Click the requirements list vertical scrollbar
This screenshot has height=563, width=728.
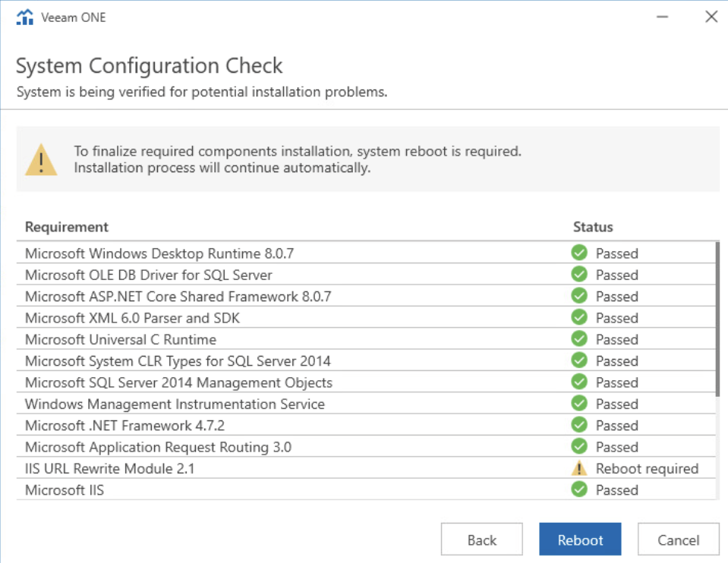(x=718, y=319)
